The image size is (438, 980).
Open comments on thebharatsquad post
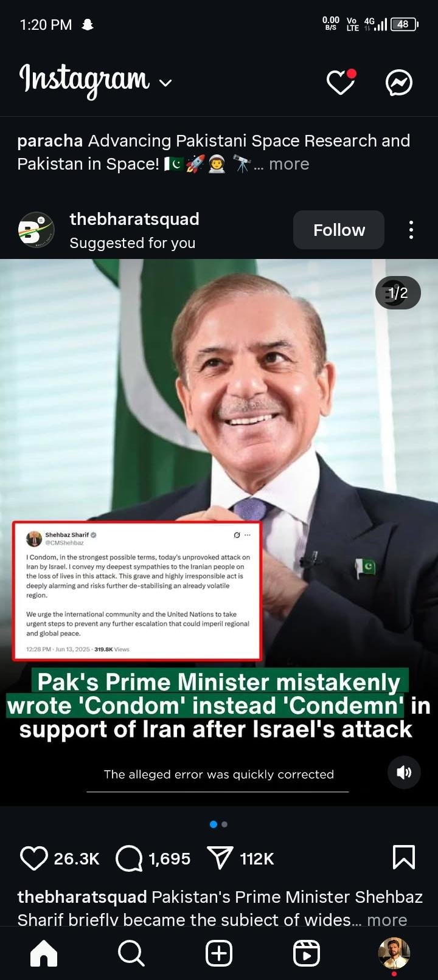129,858
